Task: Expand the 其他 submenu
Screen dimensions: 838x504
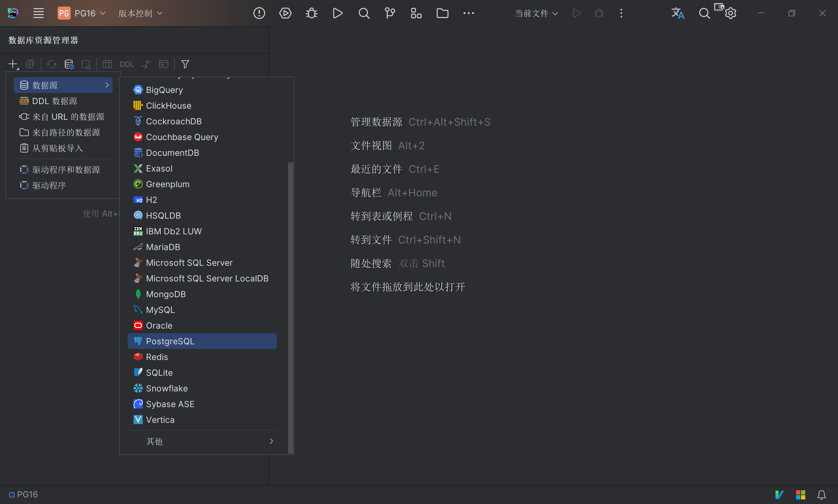Action: tap(202, 441)
